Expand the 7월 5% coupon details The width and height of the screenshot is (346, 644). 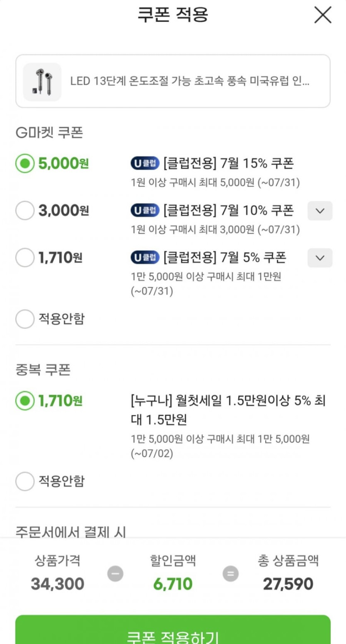319,258
